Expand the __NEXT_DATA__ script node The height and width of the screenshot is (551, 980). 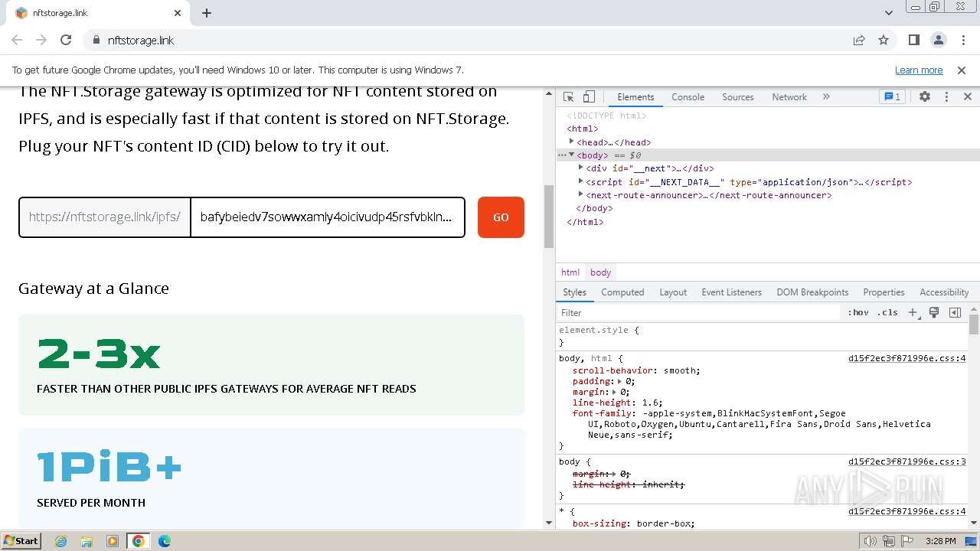(580, 182)
